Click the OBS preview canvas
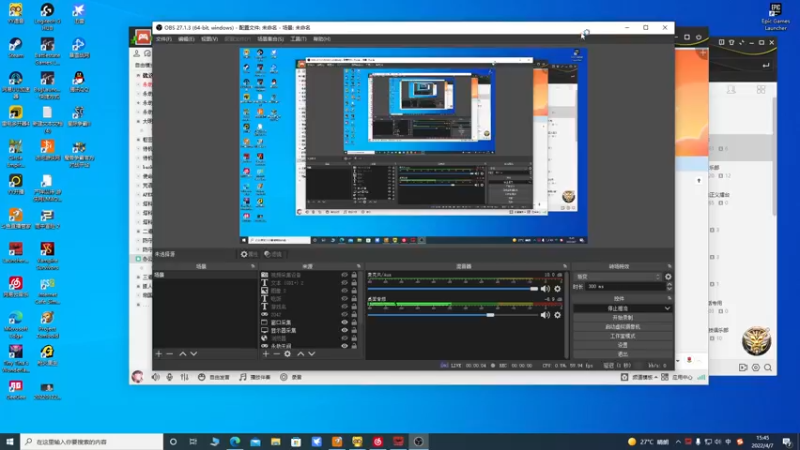This screenshot has height=450, width=800. pyautogui.click(x=413, y=146)
